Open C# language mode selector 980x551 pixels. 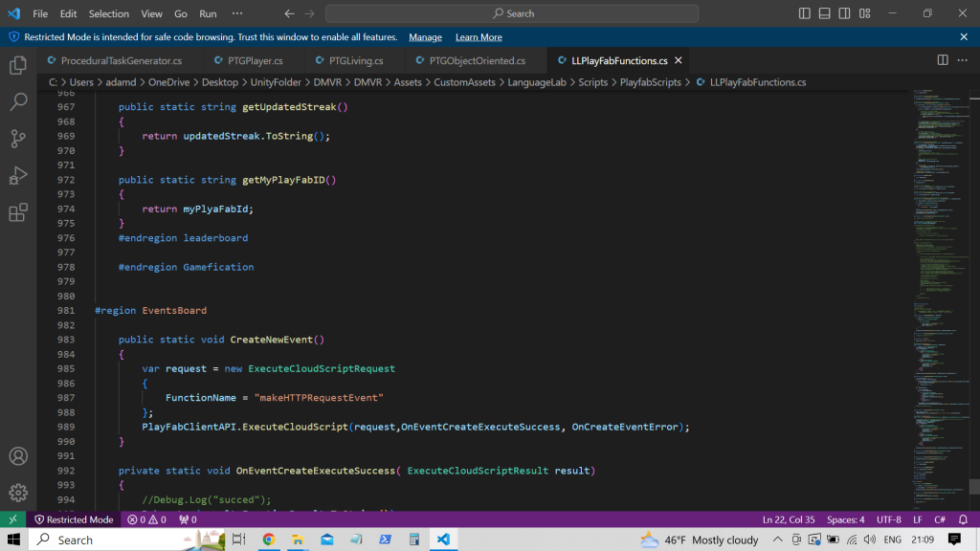940,519
